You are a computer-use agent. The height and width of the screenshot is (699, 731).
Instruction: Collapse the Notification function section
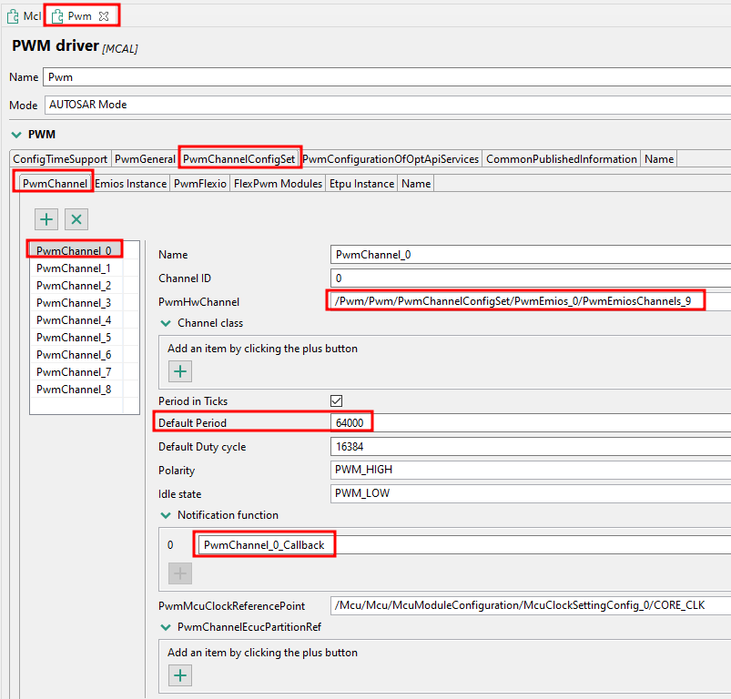pyautogui.click(x=166, y=515)
